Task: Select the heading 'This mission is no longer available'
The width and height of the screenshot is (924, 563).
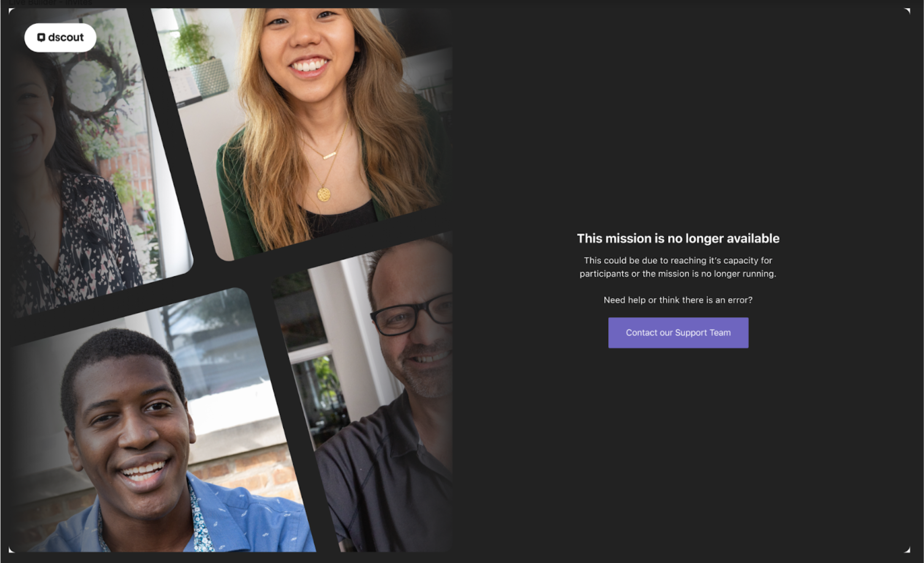Action: 678,238
